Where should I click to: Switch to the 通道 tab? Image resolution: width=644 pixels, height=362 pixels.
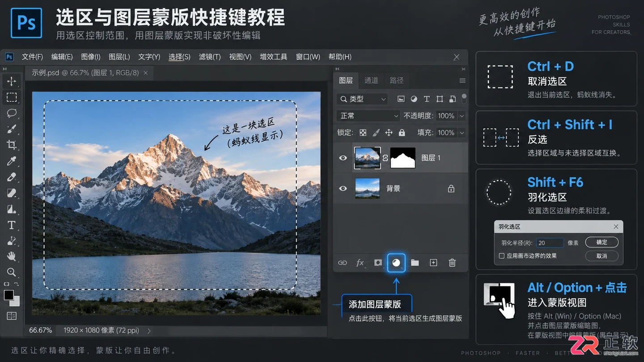[371, 80]
